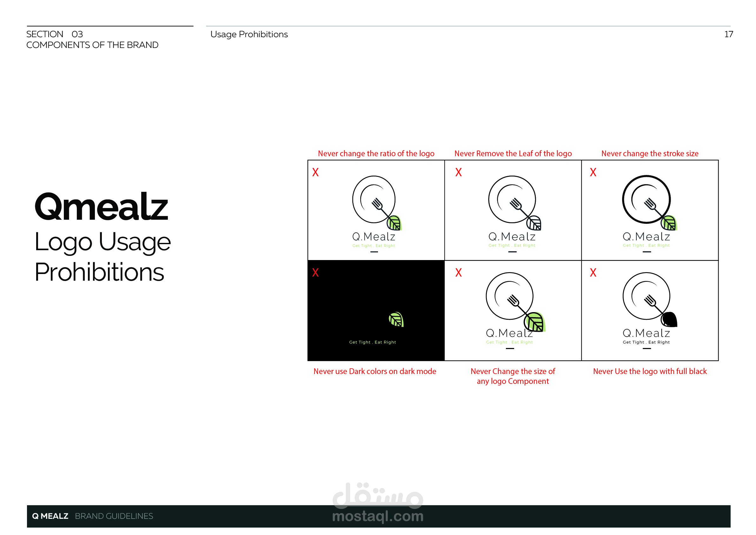Click 'Never Use the logo with full black' caption
The height and width of the screenshot is (535, 756).
pyautogui.click(x=650, y=371)
